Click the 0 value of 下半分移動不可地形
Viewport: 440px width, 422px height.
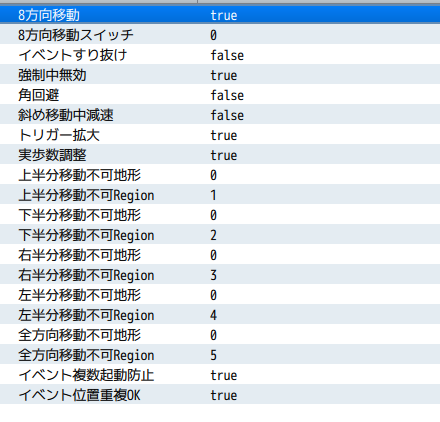click(x=213, y=215)
